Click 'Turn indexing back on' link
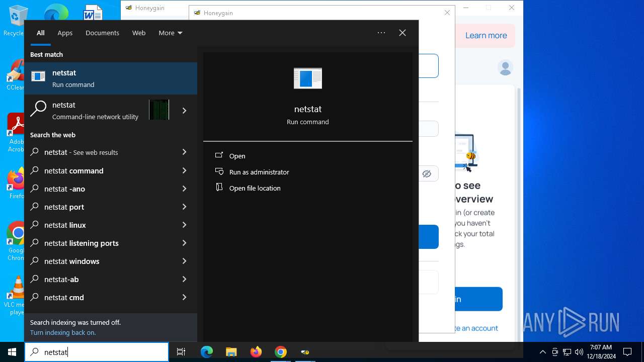 [63, 333]
